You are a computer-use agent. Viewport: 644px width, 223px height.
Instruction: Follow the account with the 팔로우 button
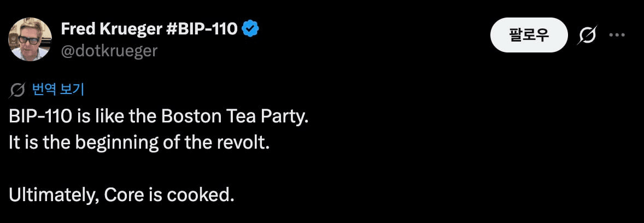tap(529, 35)
